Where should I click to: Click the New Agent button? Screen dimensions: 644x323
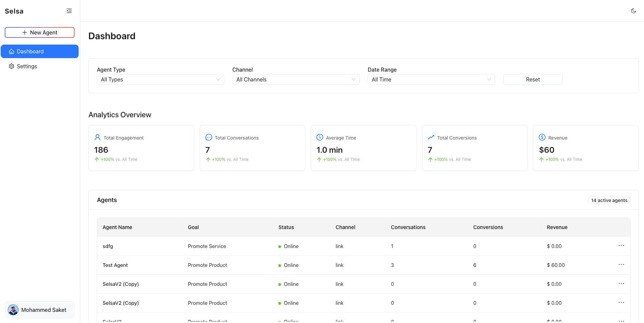pyautogui.click(x=39, y=32)
